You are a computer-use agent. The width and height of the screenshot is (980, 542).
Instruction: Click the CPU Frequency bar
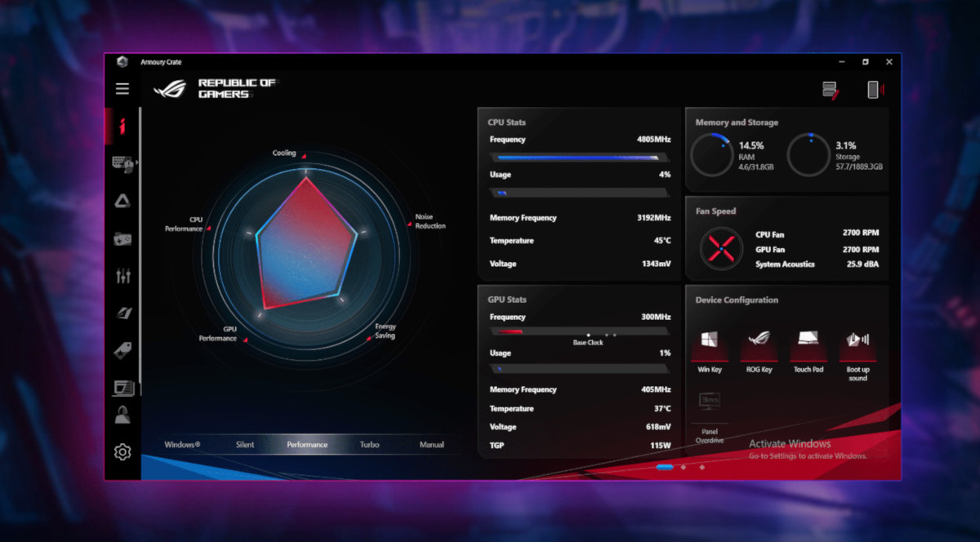[580, 158]
